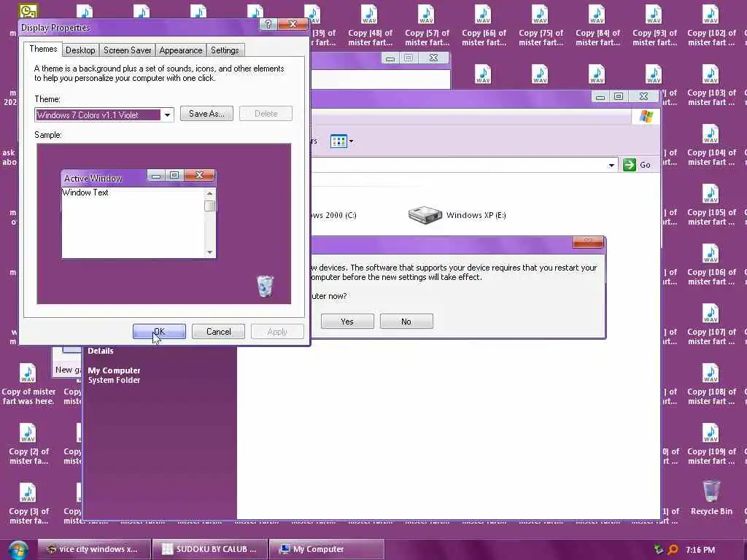Select the Copy (107) of mister fart file

coord(711,324)
